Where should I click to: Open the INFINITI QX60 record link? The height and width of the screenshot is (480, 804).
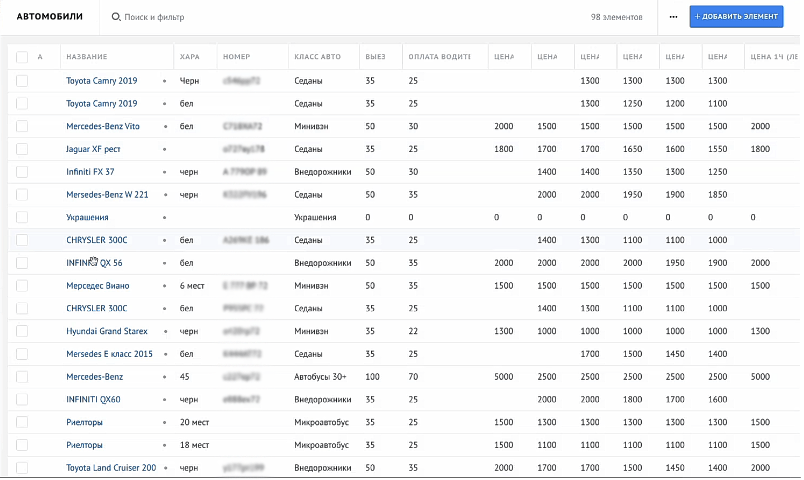[x=93, y=399]
